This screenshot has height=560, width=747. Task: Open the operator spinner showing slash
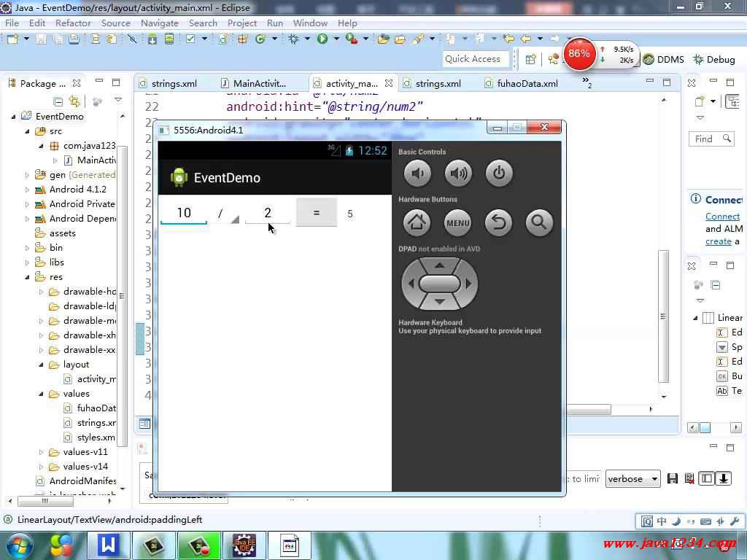(x=226, y=214)
